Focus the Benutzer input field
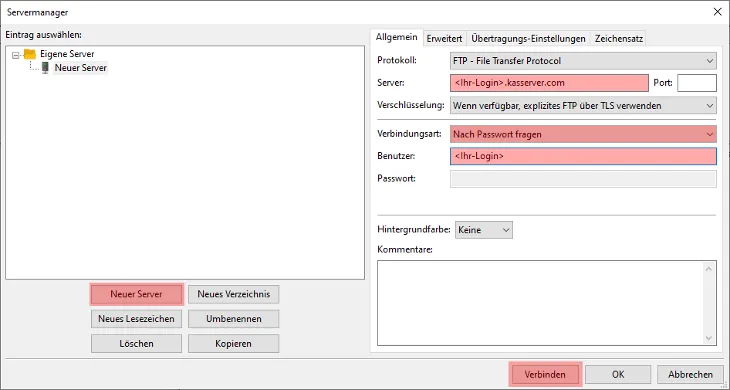Screen dimensions: 730x390 pos(583,156)
